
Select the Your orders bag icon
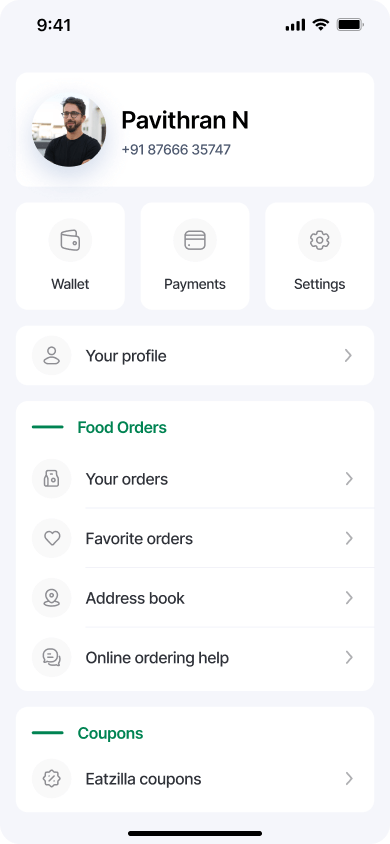52,479
